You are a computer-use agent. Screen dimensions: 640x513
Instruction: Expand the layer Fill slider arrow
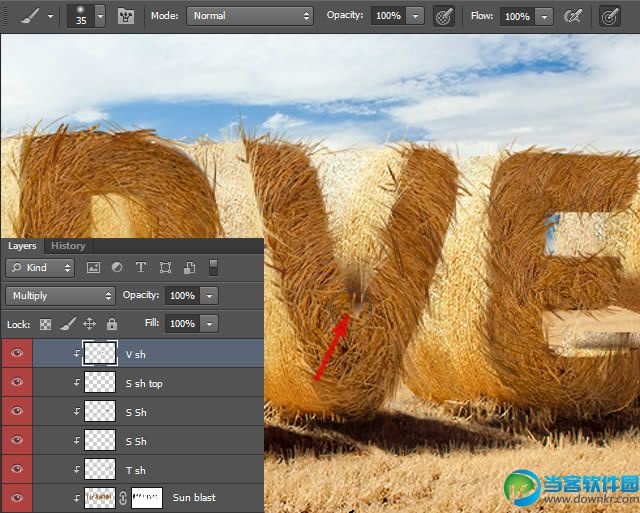coord(209,324)
